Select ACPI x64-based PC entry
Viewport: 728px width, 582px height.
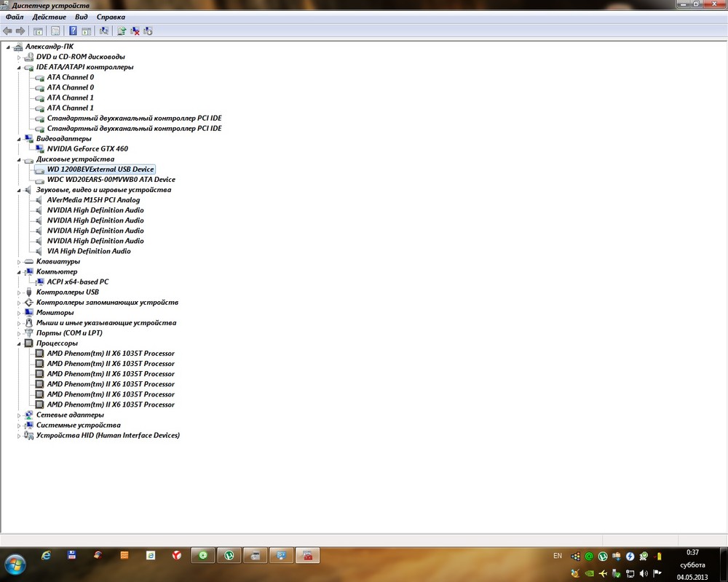(x=78, y=282)
